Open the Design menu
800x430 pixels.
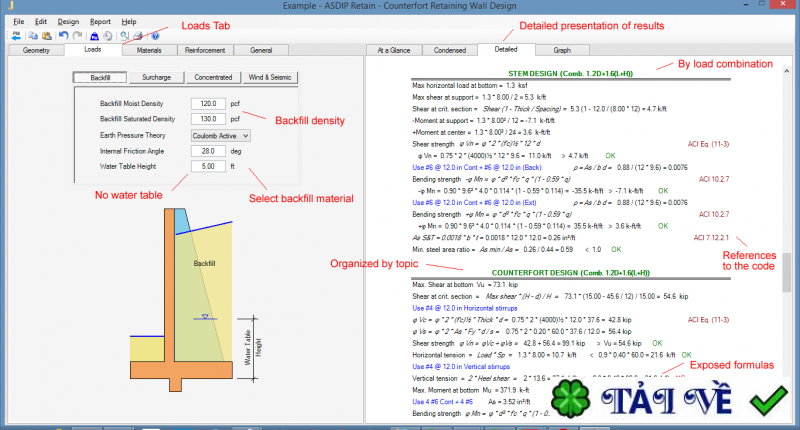(68, 21)
